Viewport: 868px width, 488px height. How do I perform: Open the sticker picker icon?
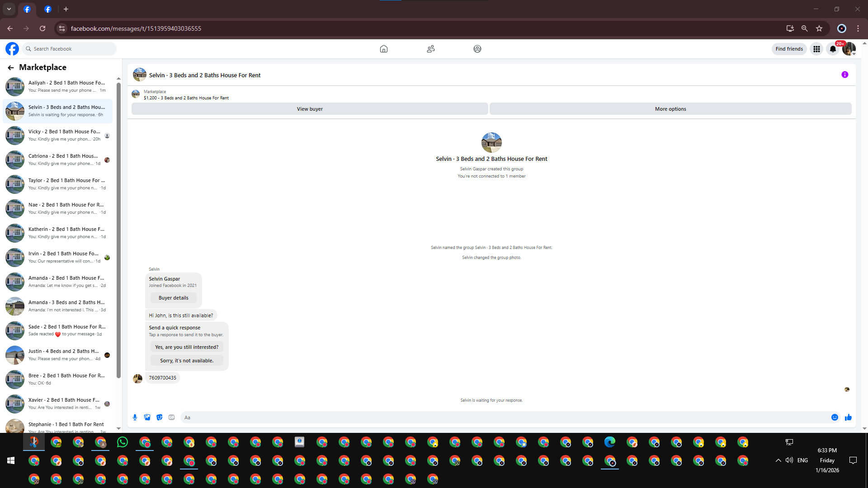pos(159,418)
